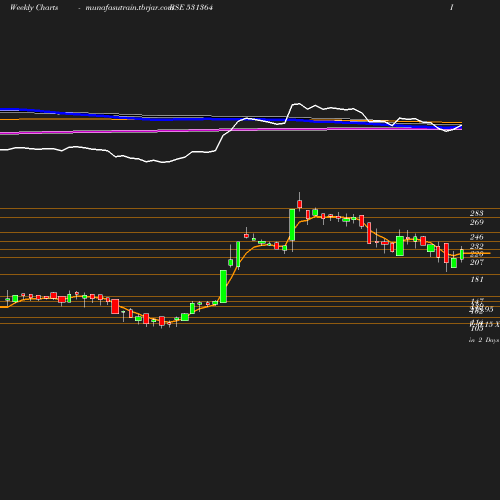Click the price label "269"
This screenshot has height=500, width=500.
[x=476, y=222]
